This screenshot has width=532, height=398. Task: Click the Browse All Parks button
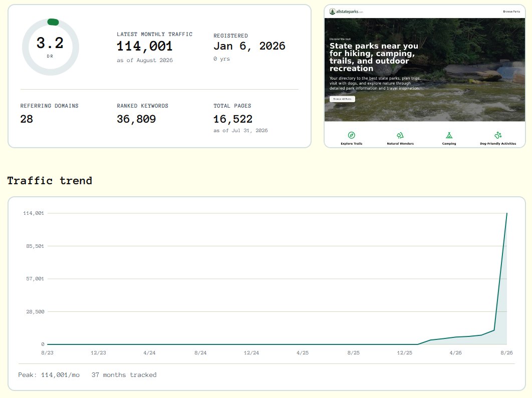pos(342,99)
